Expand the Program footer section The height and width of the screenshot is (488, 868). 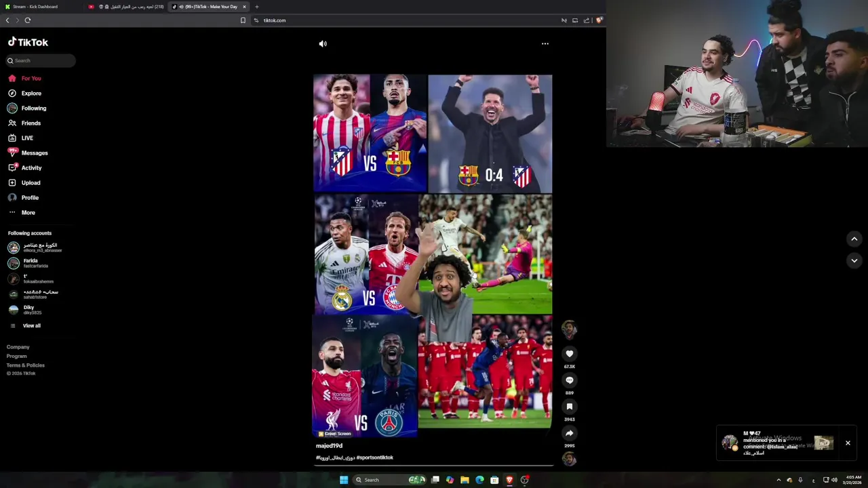(x=17, y=357)
